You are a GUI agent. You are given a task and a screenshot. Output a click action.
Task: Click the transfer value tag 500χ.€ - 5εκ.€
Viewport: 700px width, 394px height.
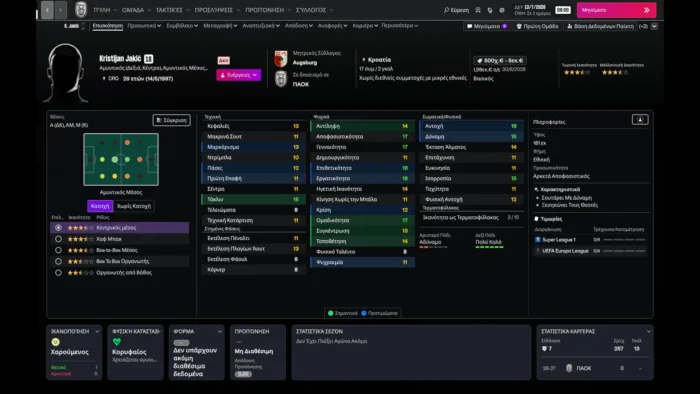[x=500, y=60]
